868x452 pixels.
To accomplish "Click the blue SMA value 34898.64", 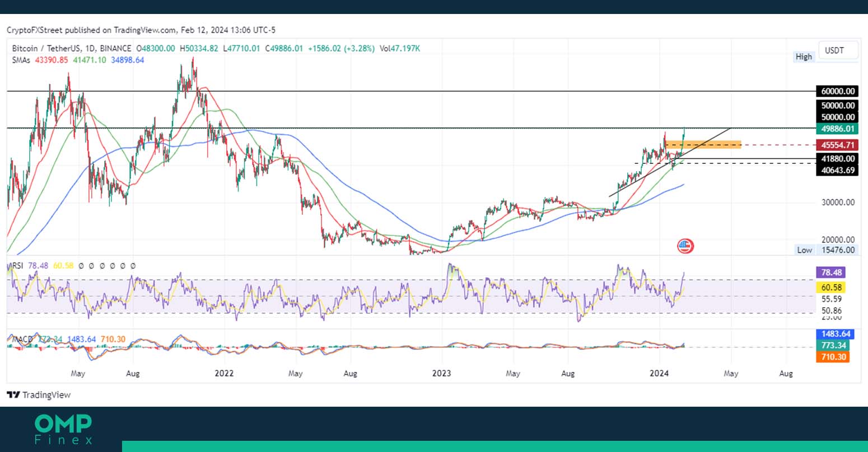I will coord(127,60).
